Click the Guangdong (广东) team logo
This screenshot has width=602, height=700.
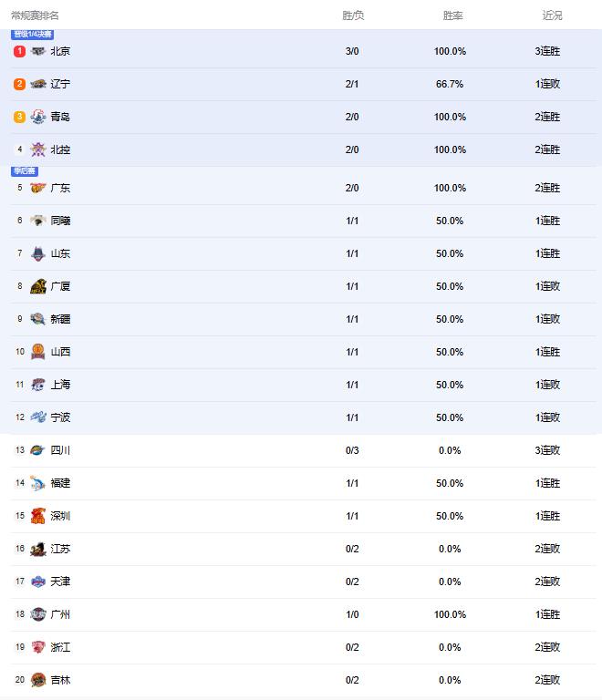[37, 188]
